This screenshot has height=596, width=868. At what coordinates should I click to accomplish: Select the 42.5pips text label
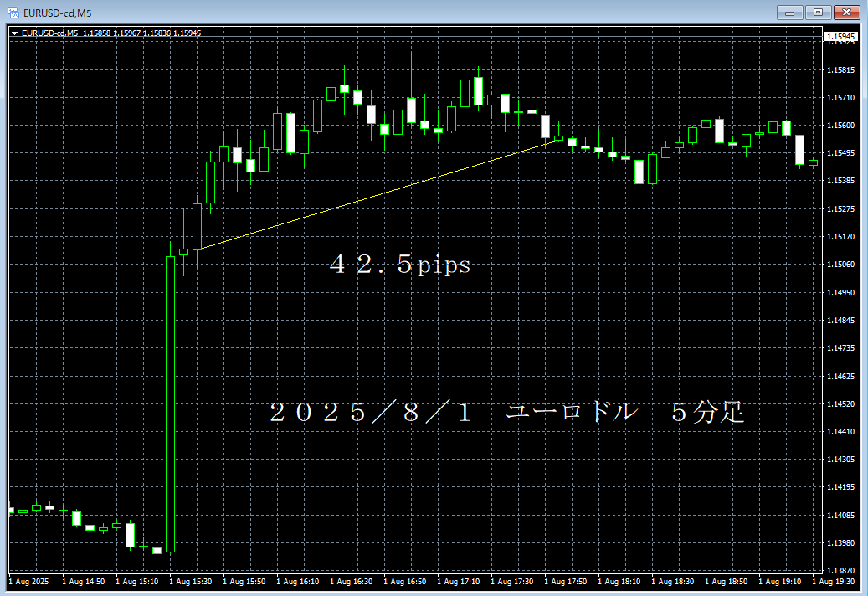[x=399, y=265]
